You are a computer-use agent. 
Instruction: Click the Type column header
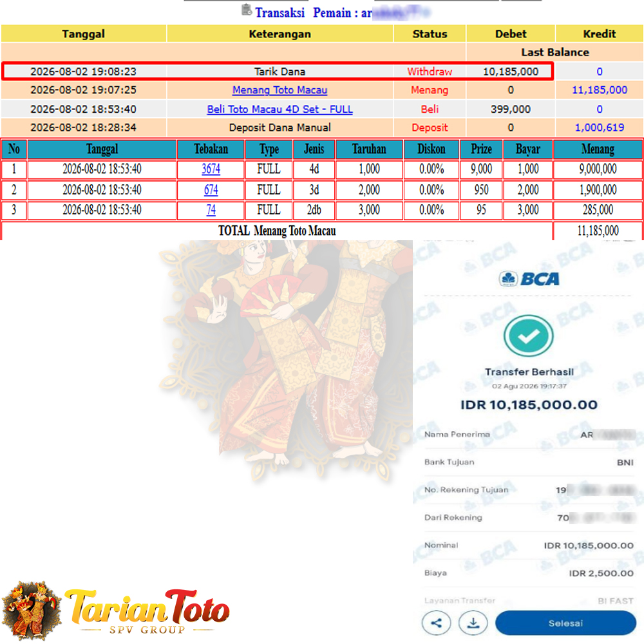point(269,149)
